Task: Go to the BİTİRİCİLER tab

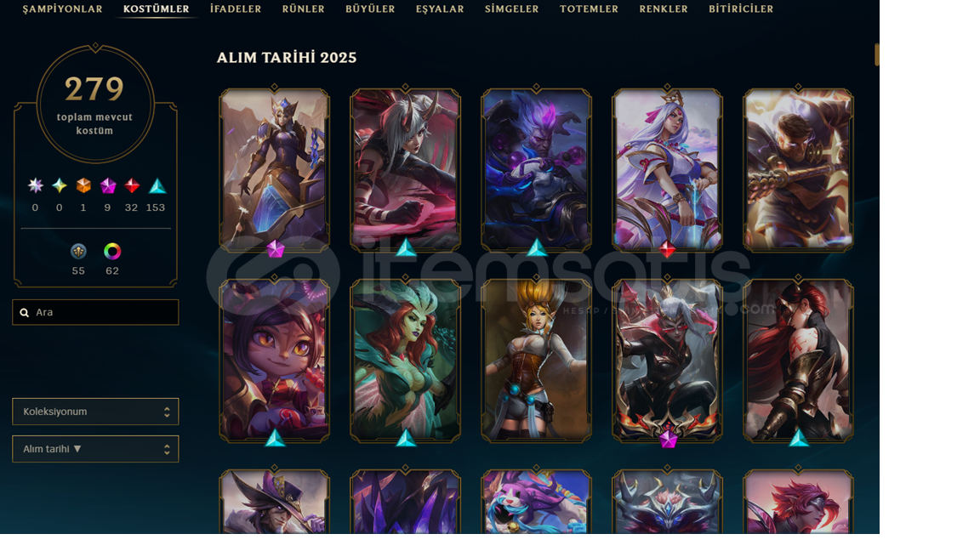Action: pos(741,9)
